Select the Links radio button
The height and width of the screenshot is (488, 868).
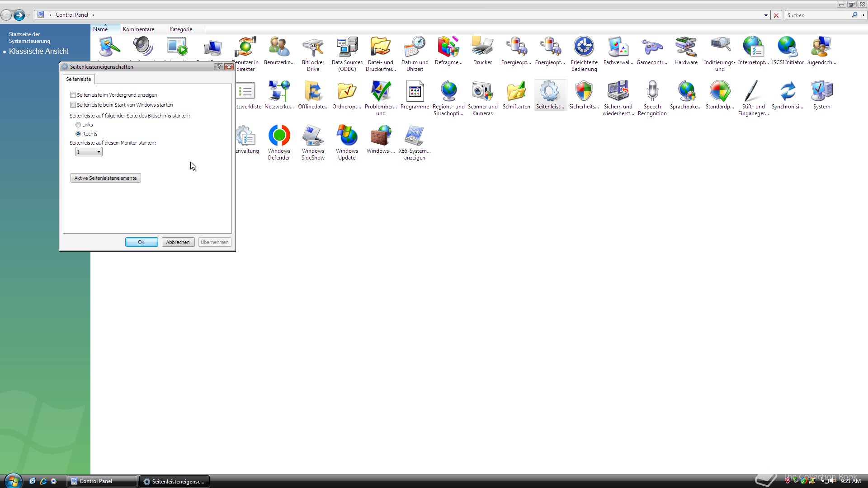(x=78, y=125)
